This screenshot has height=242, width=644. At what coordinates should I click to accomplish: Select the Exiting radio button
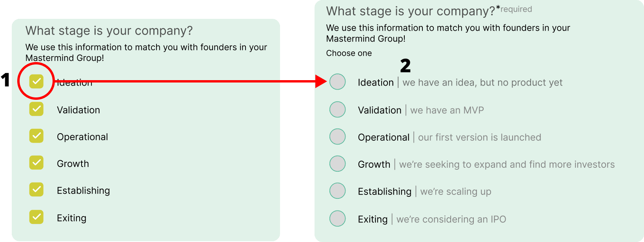click(337, 218)
